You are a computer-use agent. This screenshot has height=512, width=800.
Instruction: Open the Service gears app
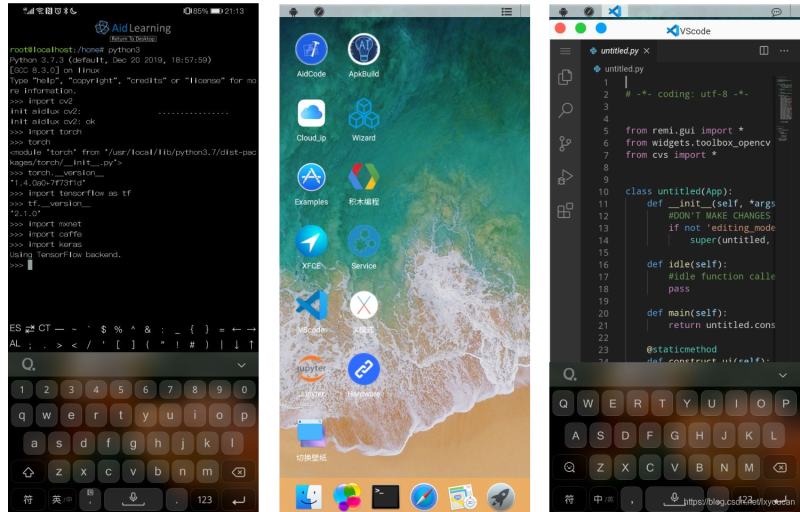[x=364, y=241]
